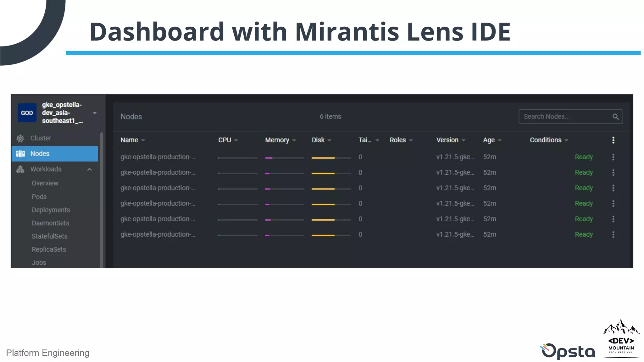644x362 pixels.
Task: Click the GOD cluster avatar icon
Action: [x=27, y=113]
